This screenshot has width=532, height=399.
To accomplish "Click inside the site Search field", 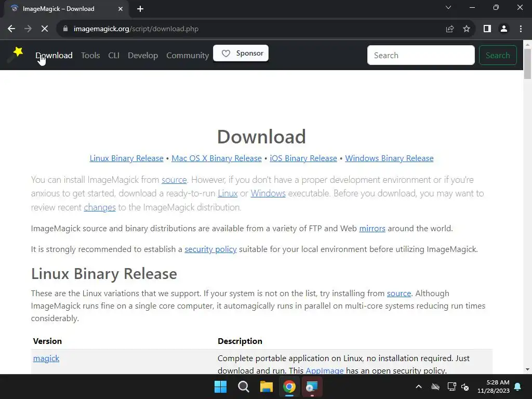I will click(421, 55).
